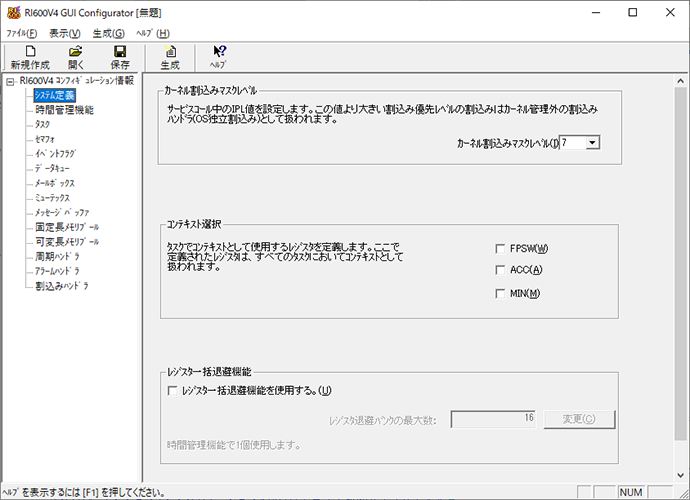Click the ヘルプ (Help) question-mark icon

point(219,51)
